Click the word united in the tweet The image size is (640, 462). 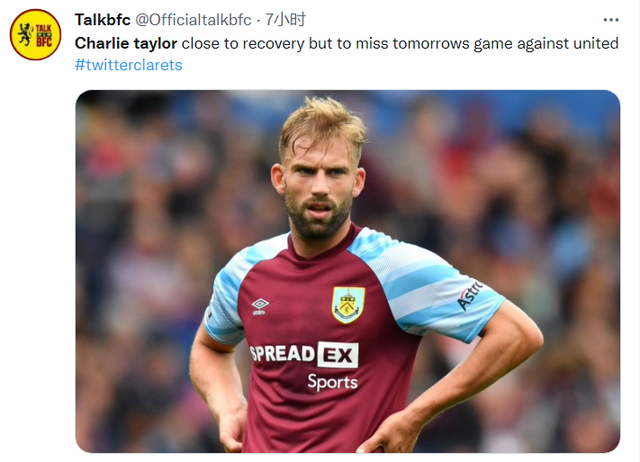(596, 43)
